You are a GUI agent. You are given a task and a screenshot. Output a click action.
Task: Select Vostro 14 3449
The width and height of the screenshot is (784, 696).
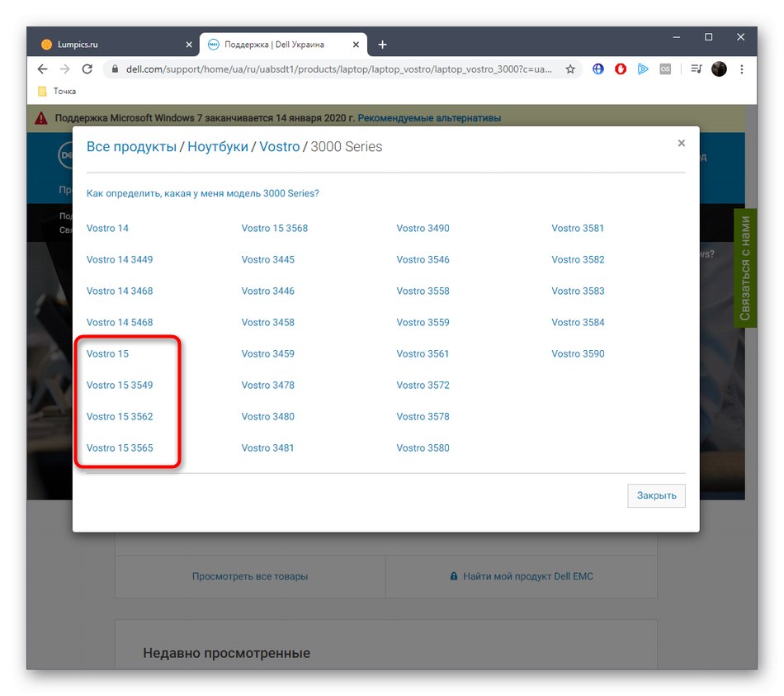click(x=120, y=260)
